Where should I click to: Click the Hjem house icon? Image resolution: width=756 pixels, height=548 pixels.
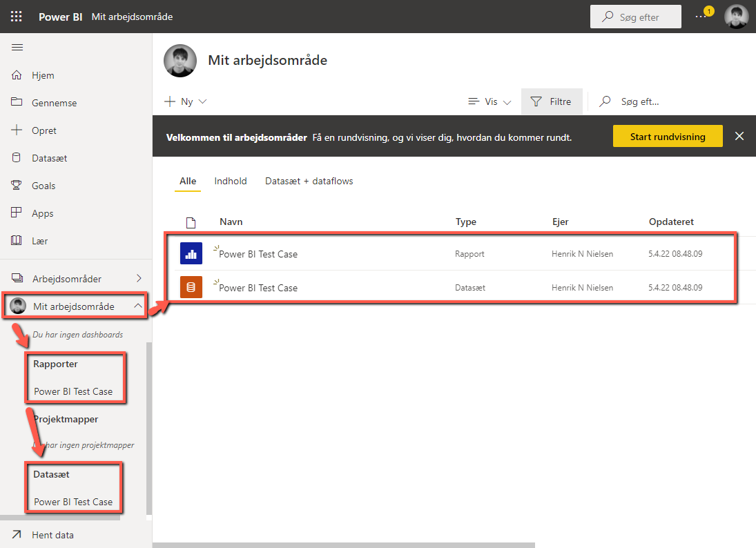pos(17,75)
